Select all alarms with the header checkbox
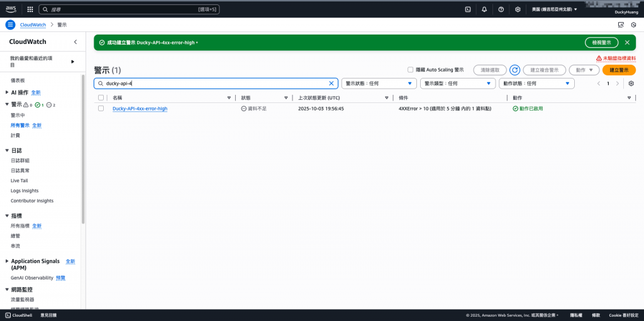Viewport: 644px width, 321px height. tap(101, 98)
